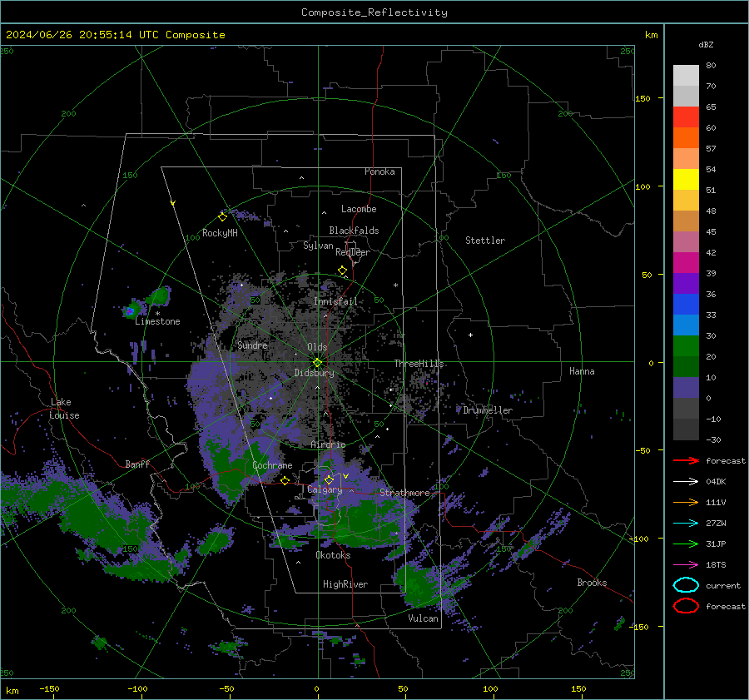The width and height of the screenshot is (749, 700).
Task: Click the Blackfalds city label
Action: tap(354, 231)
